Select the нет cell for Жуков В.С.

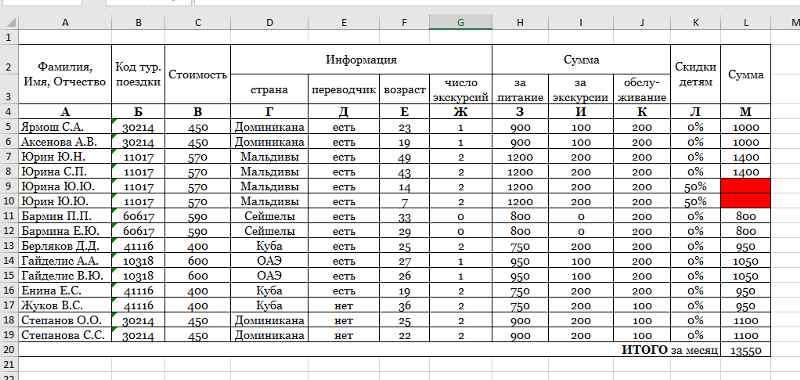(x=343, y=306)
